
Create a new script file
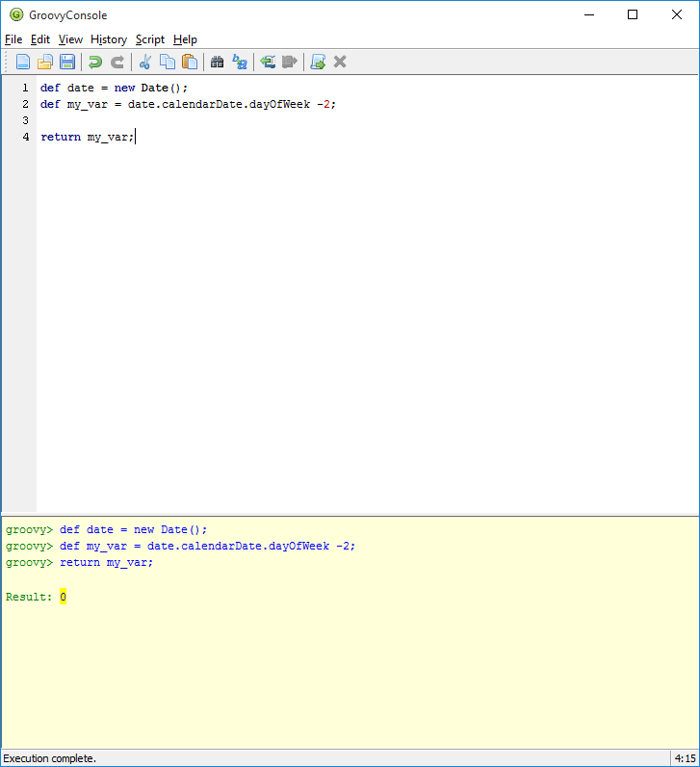22,62
